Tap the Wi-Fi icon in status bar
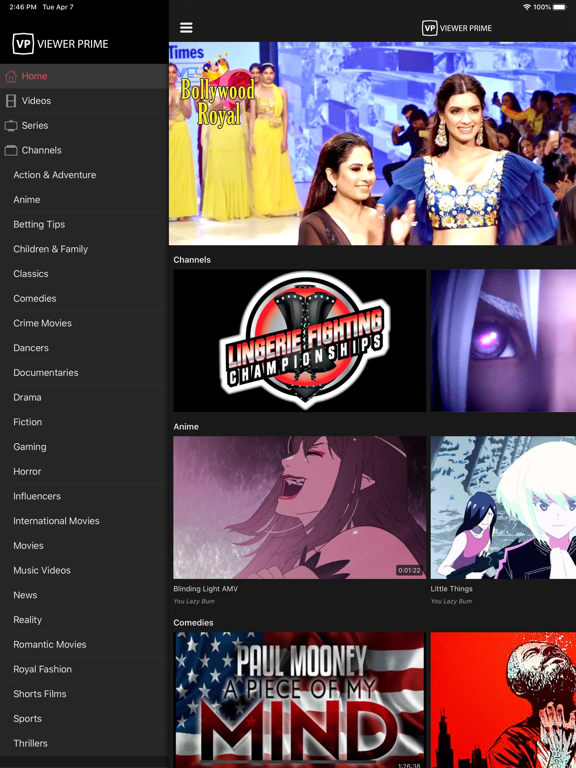Screen dimensions: 576x768 tap(527, 7)
